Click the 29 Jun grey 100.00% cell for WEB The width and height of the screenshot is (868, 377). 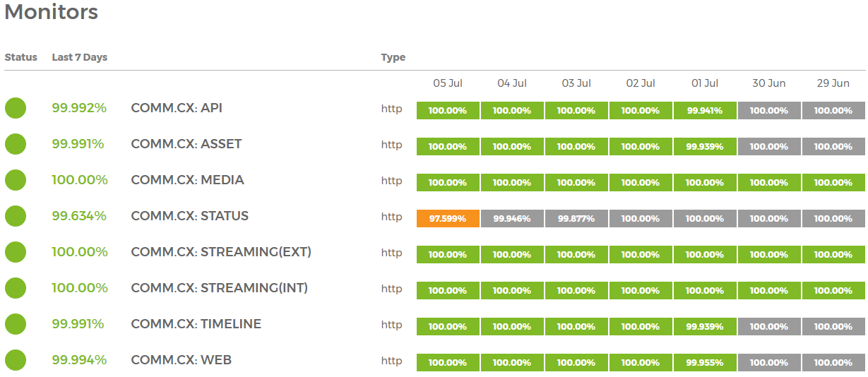(833, 363)
